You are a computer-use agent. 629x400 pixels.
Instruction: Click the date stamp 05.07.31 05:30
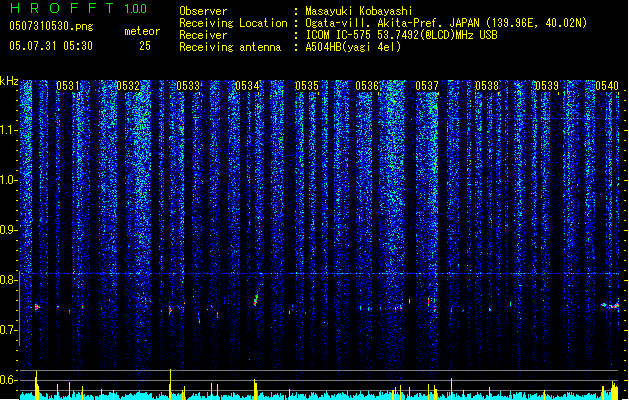tap(51, 46)
